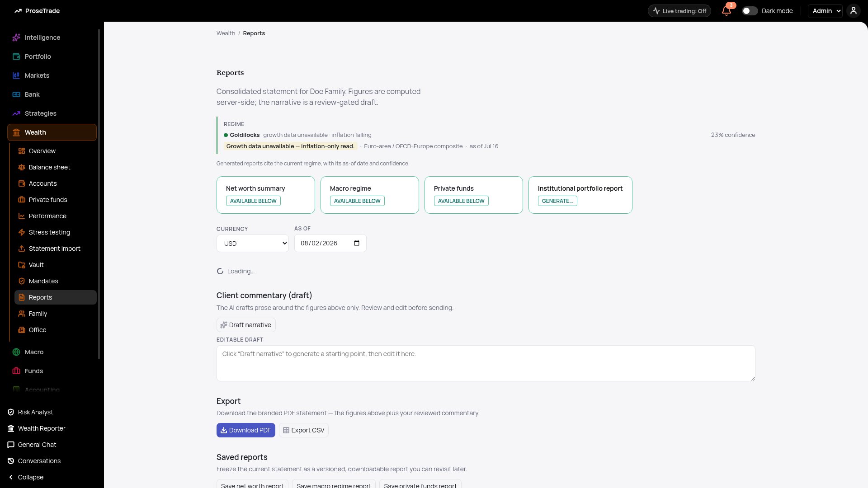Click the Stress testing lightning icon
Screen dimensions: 868x488
[x=22, y=232]
